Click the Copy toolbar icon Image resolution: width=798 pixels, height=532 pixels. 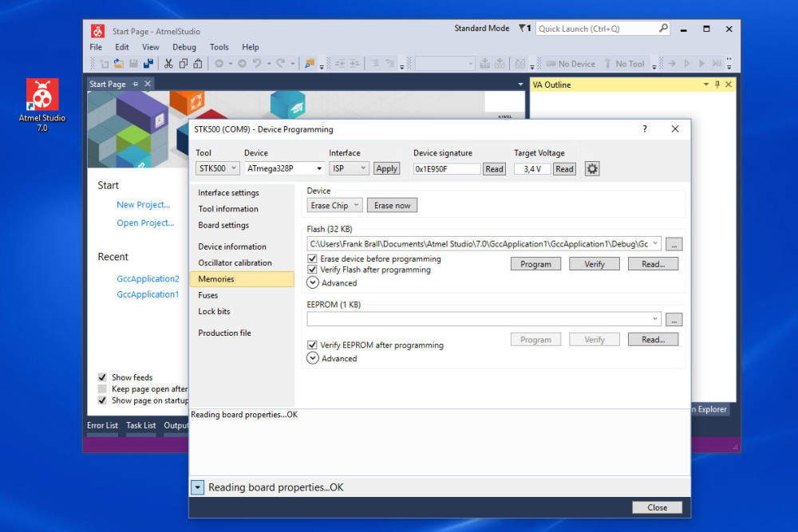tap(183, 63)
